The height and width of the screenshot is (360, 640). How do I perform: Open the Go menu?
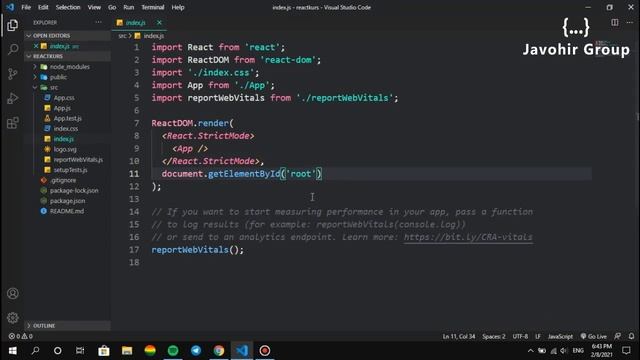point(112,7)
